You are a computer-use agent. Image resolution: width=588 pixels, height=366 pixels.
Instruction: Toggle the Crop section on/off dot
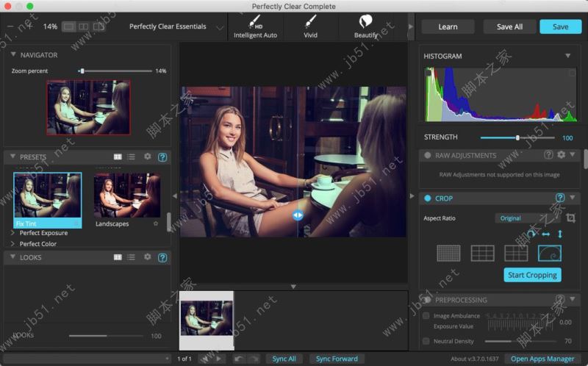pyautogui.click(x=427, y=198)
